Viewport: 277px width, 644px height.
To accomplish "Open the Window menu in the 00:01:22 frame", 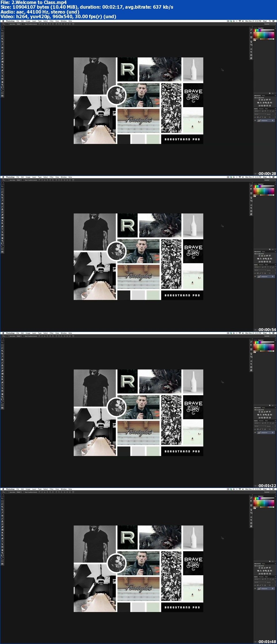I will [x=64, y=333].
